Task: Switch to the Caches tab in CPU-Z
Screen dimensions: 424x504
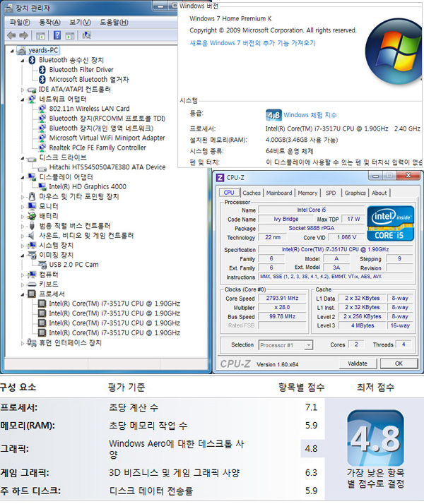Action: click(x=252, y=193)
